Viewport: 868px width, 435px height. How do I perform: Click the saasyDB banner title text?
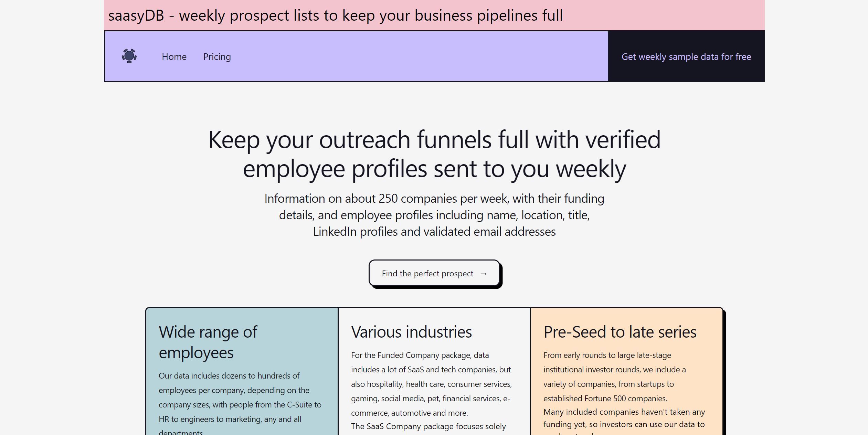(335, 15)
